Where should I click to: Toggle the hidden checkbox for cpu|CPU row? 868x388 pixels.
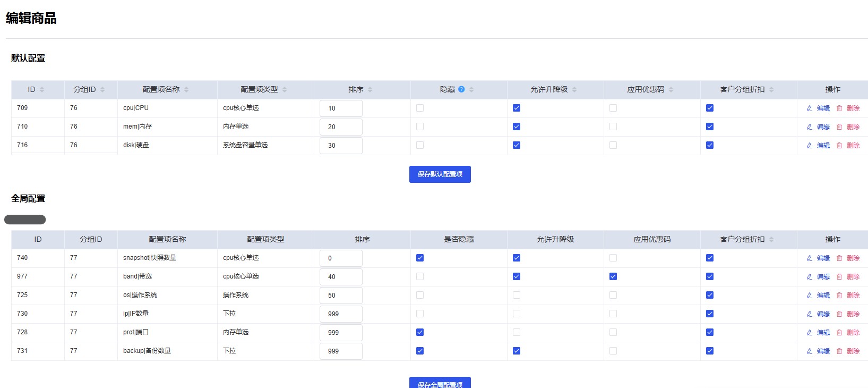[420, 108]
